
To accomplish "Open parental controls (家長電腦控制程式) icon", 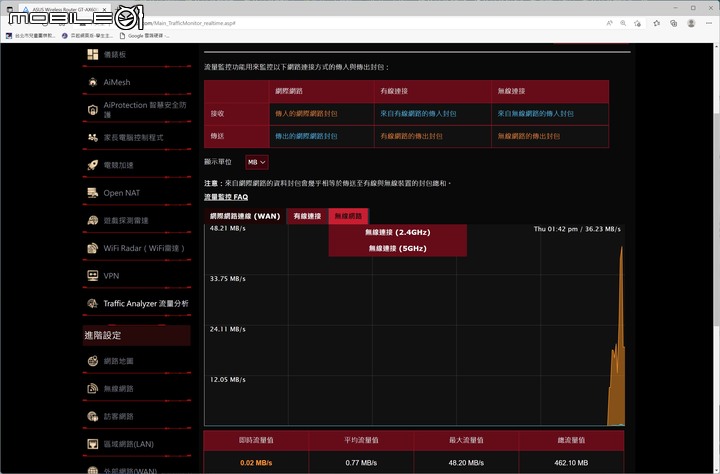I will pyautogui.click(x=93, y=137).
